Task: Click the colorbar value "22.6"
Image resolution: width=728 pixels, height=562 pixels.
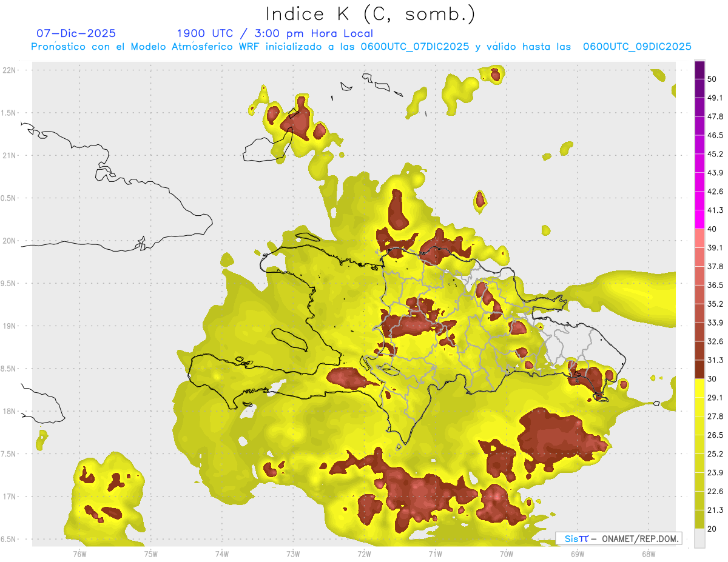Action: click(715, 492)
